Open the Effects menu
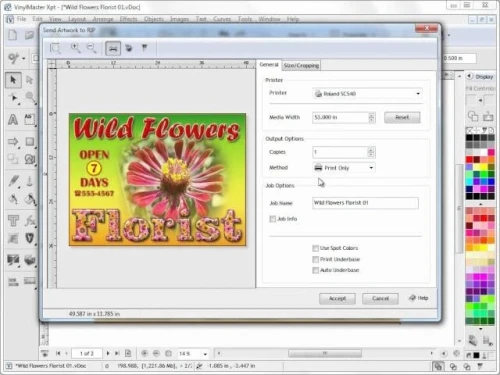 coord(129,19)
